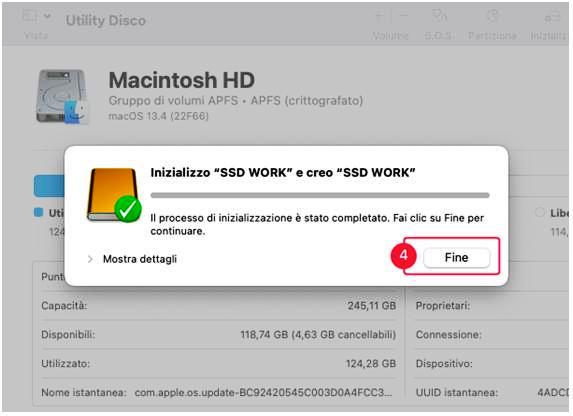
Task: Click the Inizializza toolbar icon
Action: point(552,16)
